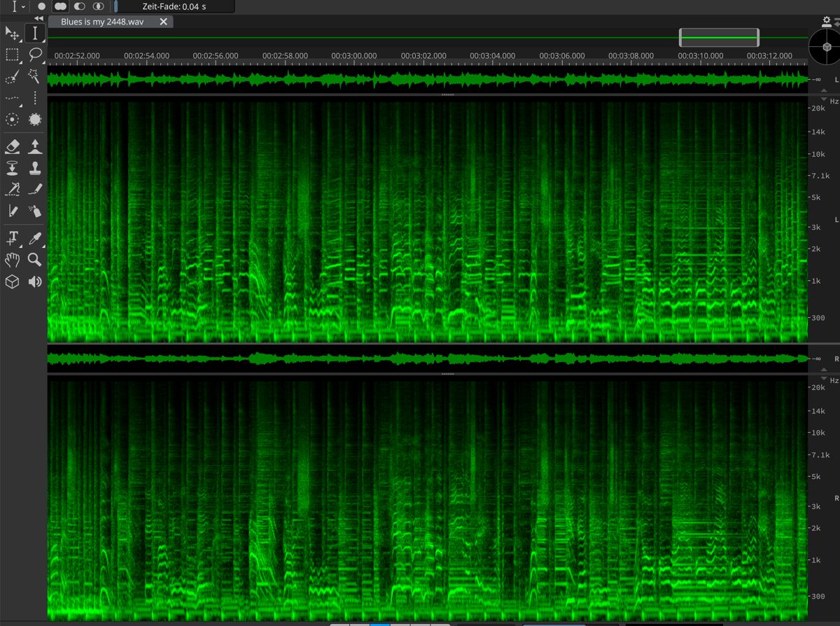Select the Amplify tool with up arrow
The image size is (840, 626).
pyautogui.click(x=35, y=146)
